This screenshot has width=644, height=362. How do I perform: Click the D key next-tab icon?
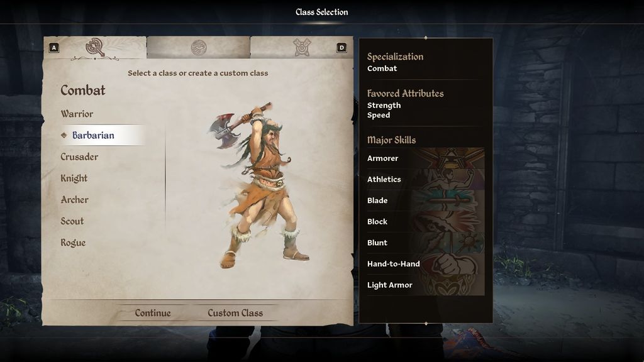(x=341, y=48)
